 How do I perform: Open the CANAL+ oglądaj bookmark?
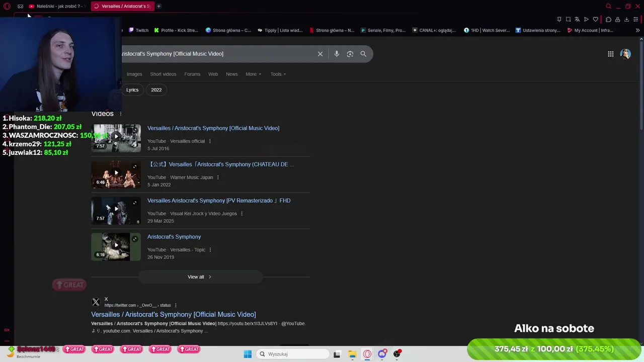434,30
